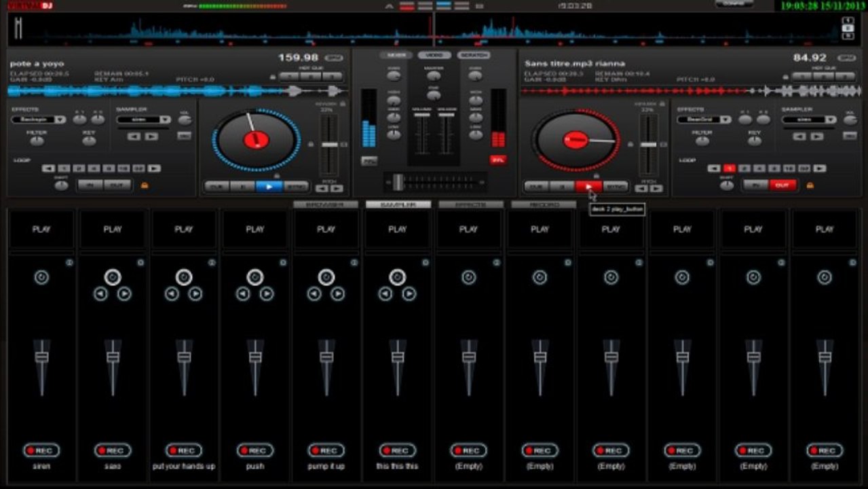Select the SCRATCH center panel tab

click(473, 55)
